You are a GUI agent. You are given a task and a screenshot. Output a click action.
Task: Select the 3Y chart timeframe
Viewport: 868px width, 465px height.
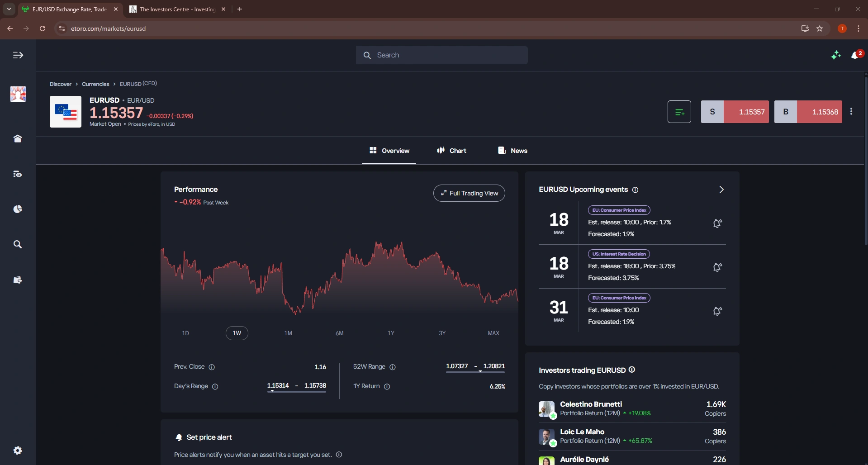click(442, 333)
